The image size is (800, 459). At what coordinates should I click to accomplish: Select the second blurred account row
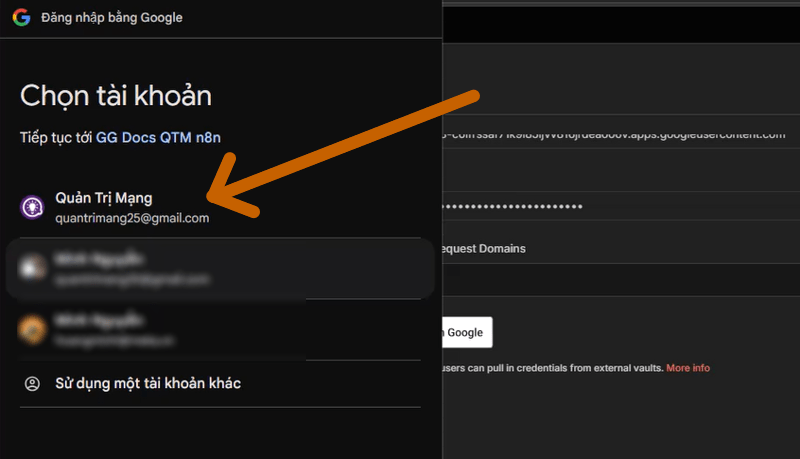(x=220, y=268)
